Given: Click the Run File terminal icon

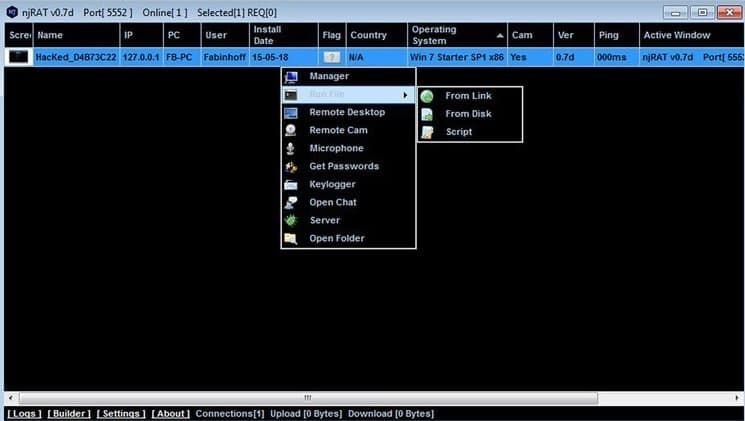Looking at the screenshot, I should [291, 95].
